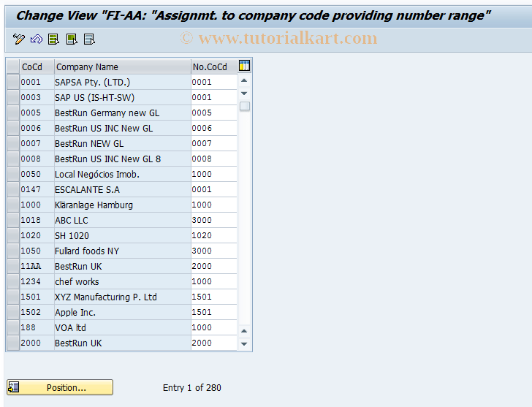Screen dimensions: 532x407
Task: Click the CoCd column header
Action: (x=37, y=66)
